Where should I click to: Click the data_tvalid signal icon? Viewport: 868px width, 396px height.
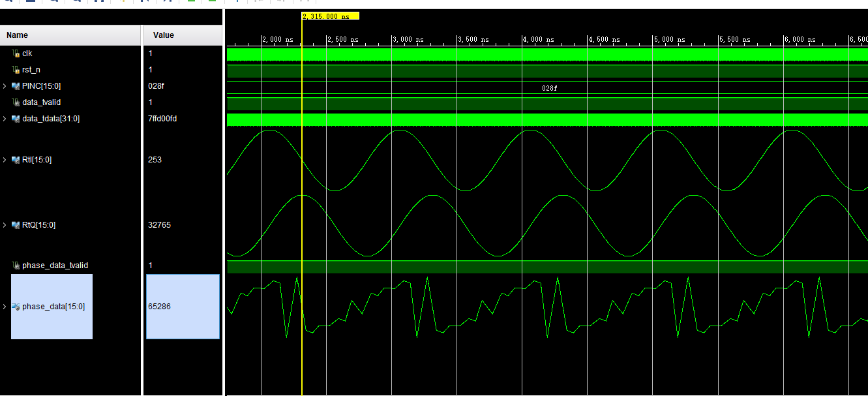[16, 102]
